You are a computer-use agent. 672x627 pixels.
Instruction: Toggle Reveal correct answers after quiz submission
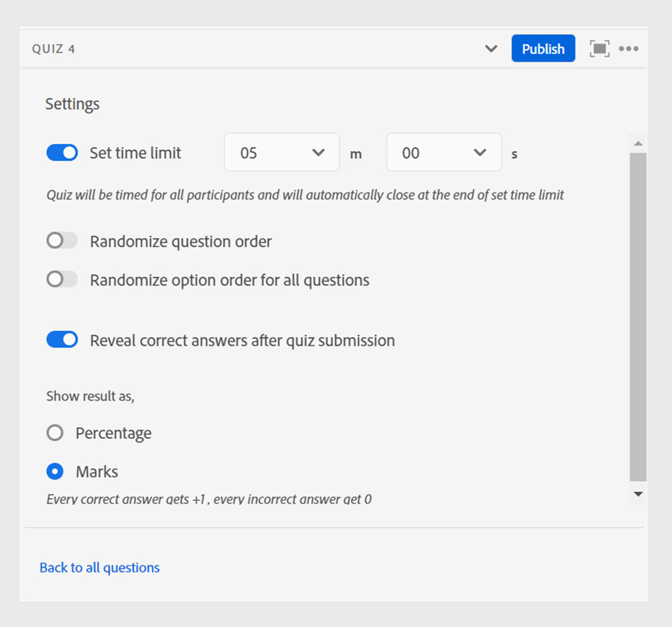pos(62,339)
